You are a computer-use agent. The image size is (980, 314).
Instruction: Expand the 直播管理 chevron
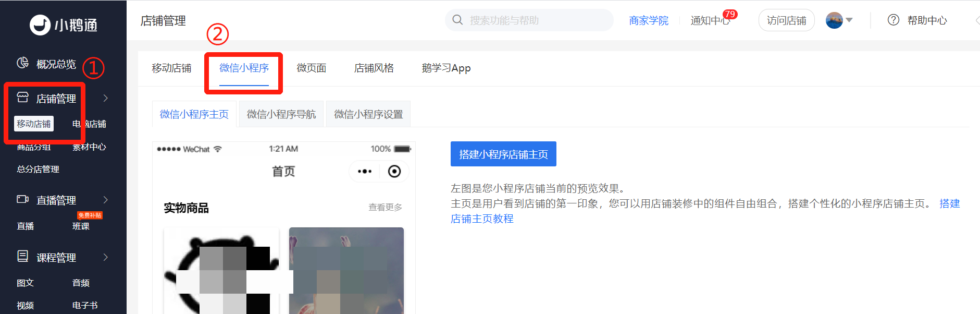pyautogui.click(x=106, y=200)
